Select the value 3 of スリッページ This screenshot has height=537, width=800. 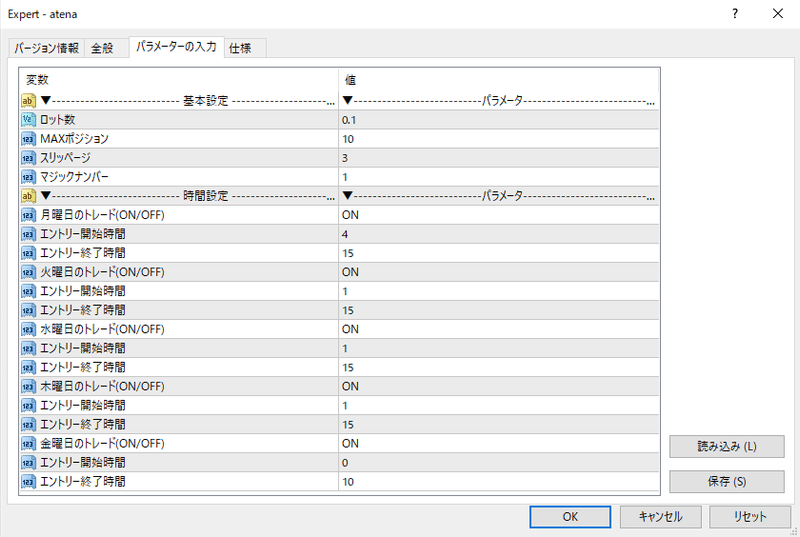[345, 158]
